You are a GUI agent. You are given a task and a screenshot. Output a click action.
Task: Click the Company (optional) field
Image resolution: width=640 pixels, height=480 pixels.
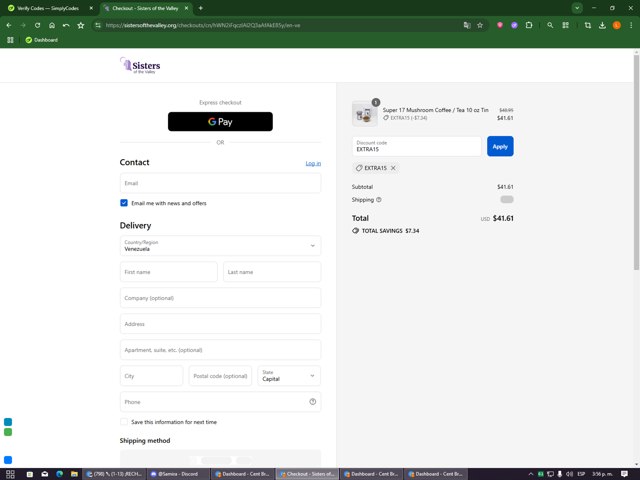pyautogui.click(x=220, y=298)
